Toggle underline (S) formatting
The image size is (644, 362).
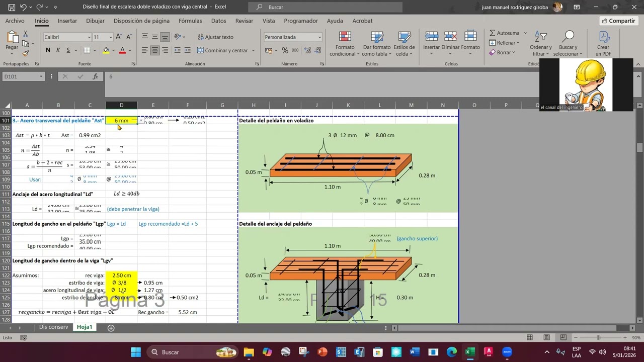[68, 50]
